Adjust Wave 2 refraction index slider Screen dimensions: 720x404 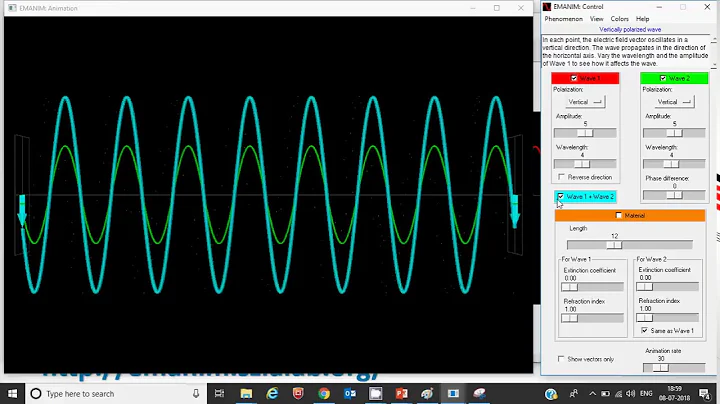[667, 318]
